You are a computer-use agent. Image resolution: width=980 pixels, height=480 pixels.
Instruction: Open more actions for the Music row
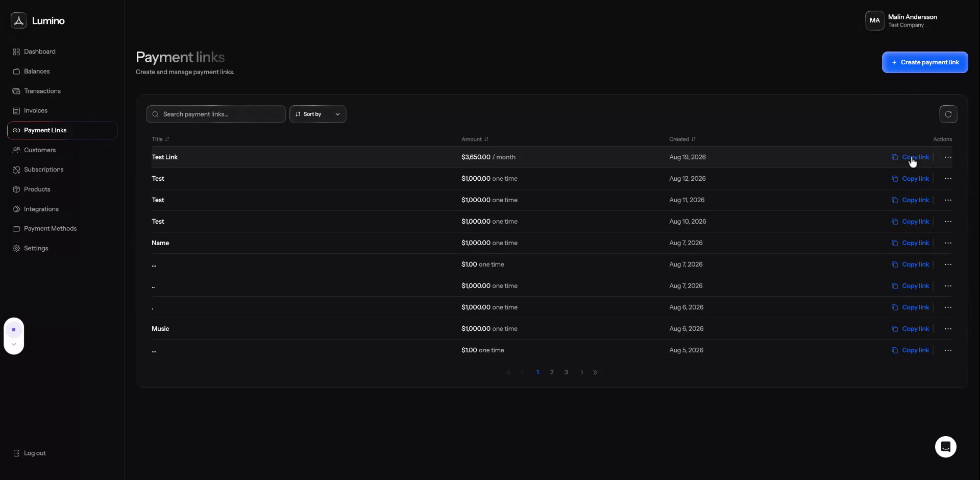tap(948, 329)
